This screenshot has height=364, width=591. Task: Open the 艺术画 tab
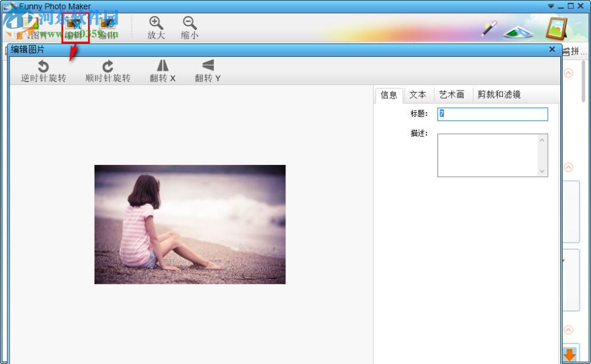(x=452, y=95)
